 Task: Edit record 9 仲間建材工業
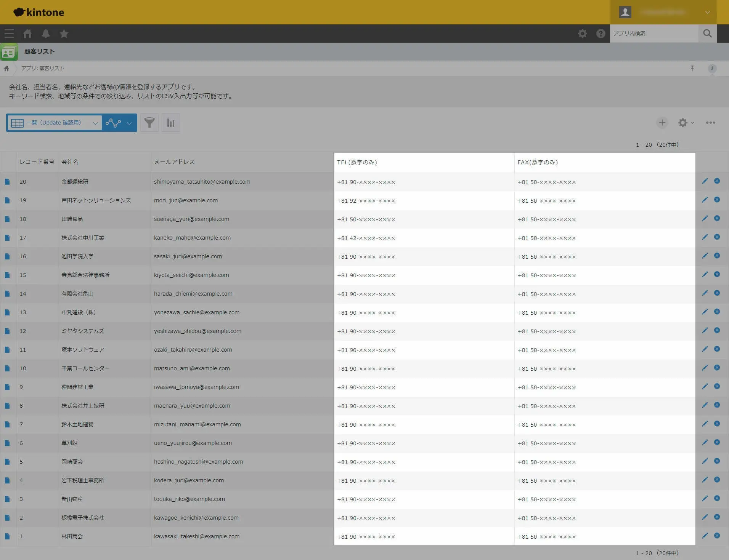(705, 387)
